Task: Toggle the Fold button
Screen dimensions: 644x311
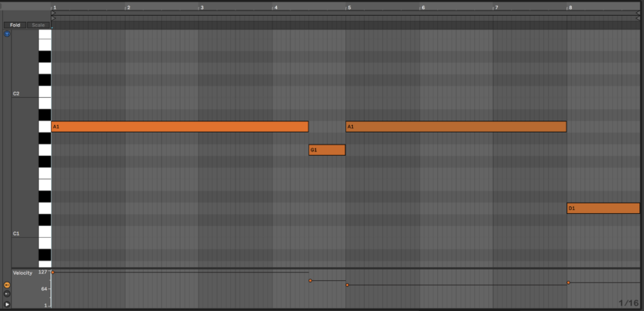Action: 15,25
